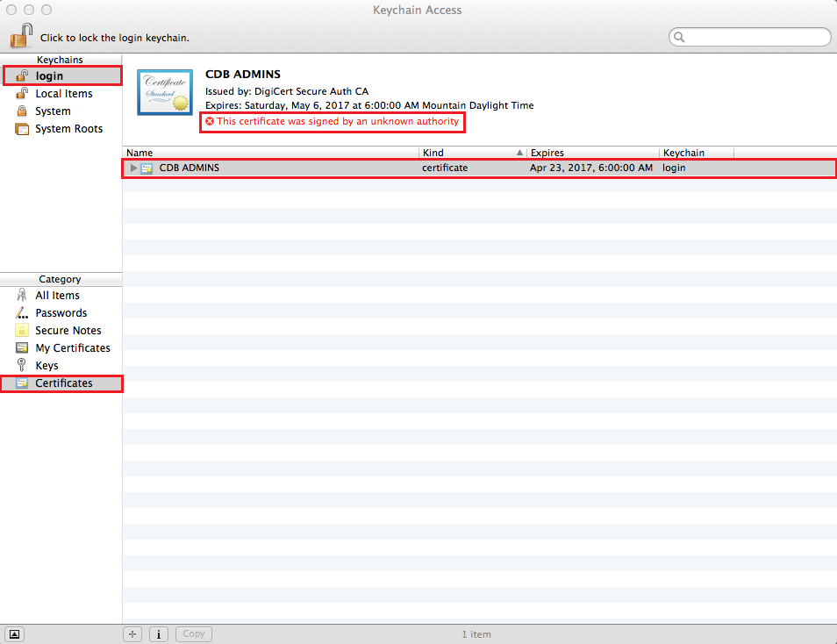Filter by Keys category
Screen dimensions: 837x644
tap(46, 366)
